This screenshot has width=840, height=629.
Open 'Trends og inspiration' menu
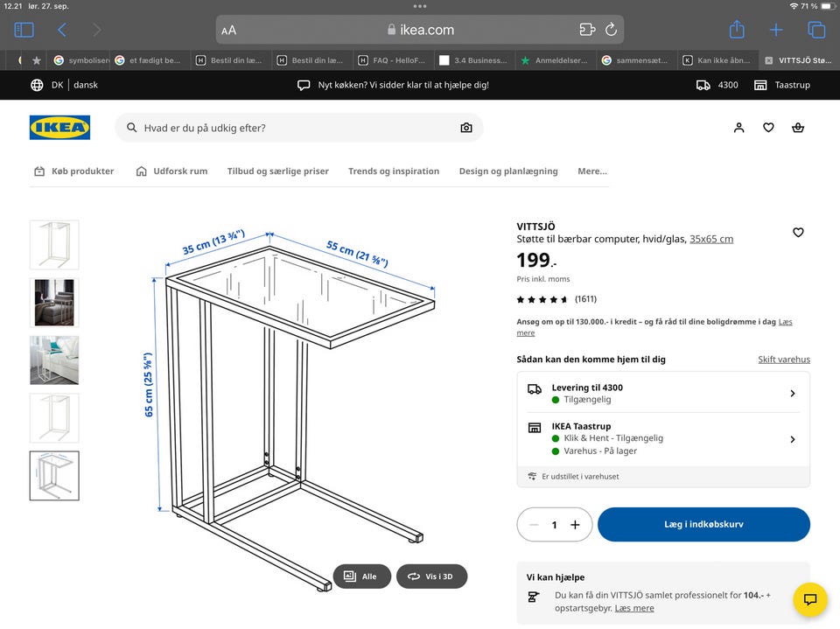click(x=394, y=171)
